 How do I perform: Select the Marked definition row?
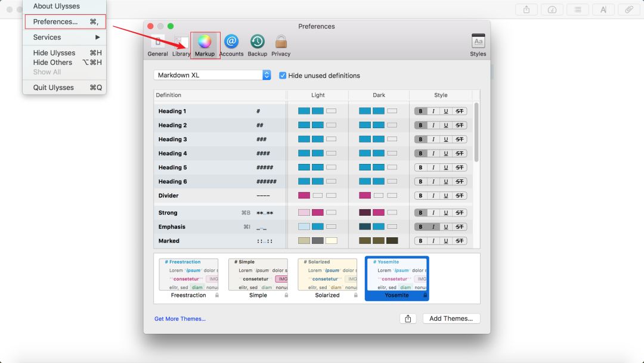click(x=313, y=241)
